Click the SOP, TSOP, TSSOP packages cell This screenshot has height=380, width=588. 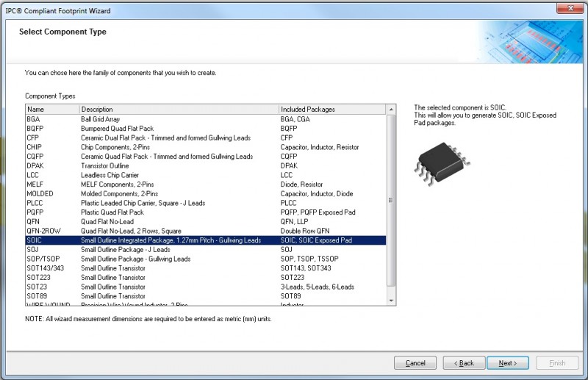point(309,259)
